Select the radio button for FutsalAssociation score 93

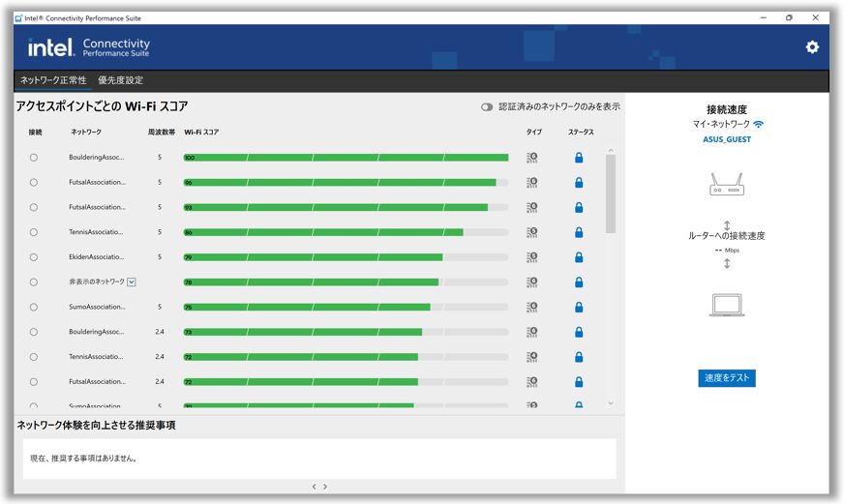[33, 207]
